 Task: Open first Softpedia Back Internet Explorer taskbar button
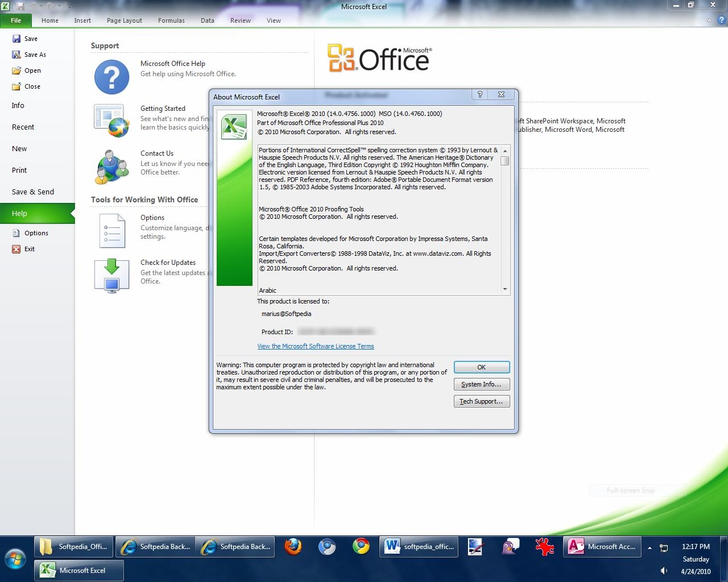155,547
